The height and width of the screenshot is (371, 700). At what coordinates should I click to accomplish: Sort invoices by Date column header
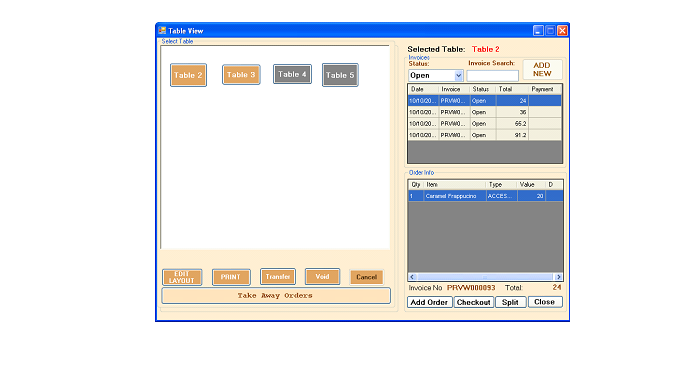423,89
